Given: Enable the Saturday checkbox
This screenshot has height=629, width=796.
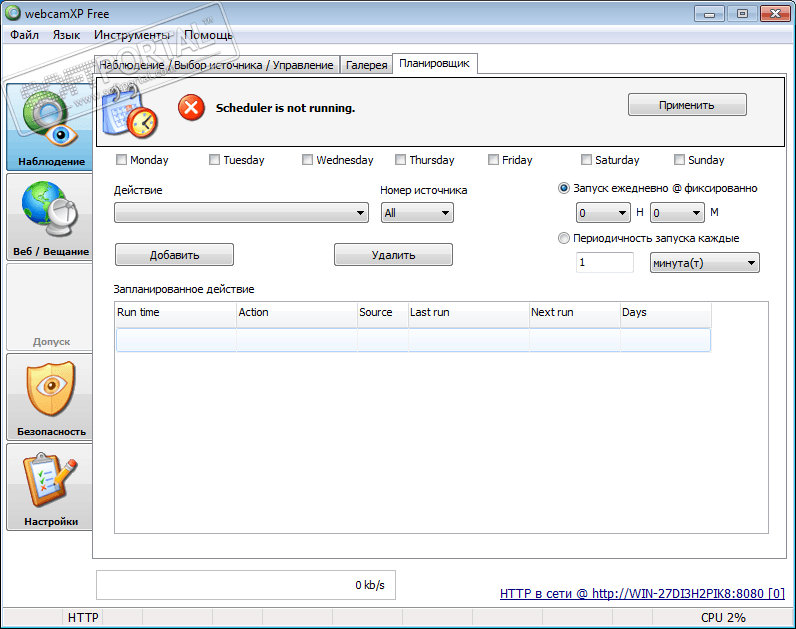Looking at the screenshot, I should click(586, 160).
